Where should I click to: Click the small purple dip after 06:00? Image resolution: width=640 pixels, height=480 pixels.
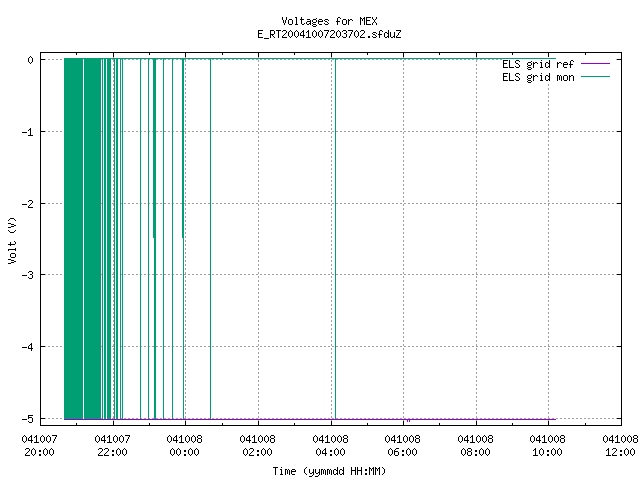tap(408, 420)
